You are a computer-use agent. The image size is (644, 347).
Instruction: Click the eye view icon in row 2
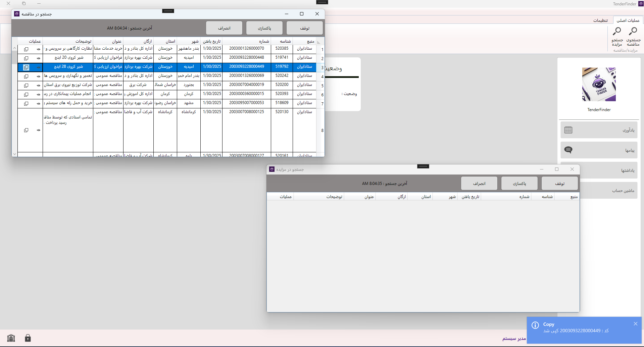coord(39,58)
